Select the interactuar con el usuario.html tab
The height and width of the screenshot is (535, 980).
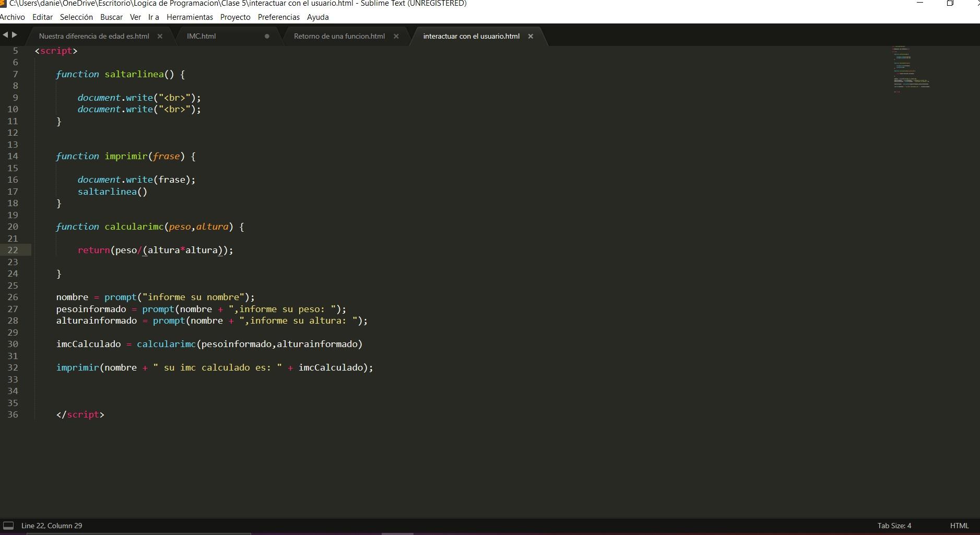[x=471, y=36]
